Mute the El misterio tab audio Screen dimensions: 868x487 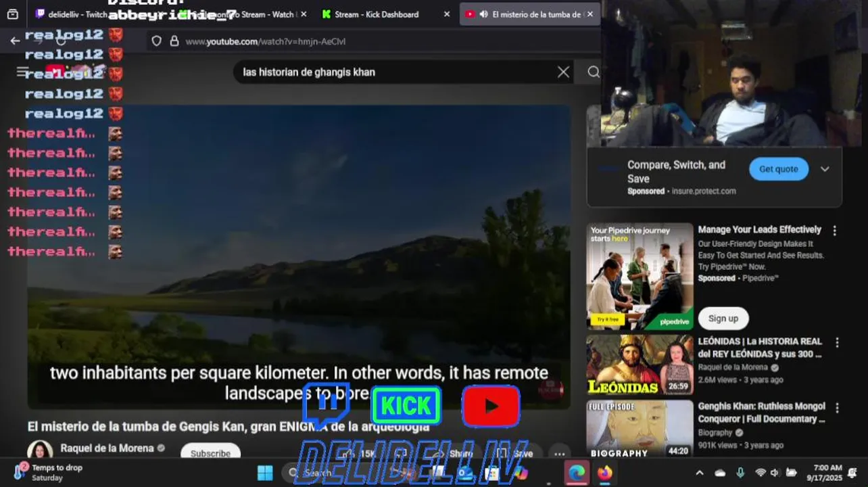(x=483, y=14)
